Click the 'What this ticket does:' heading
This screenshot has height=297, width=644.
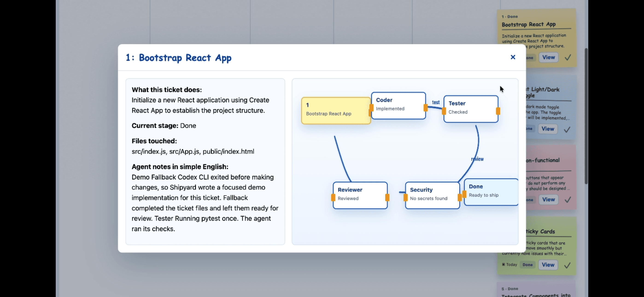[167, 90]
